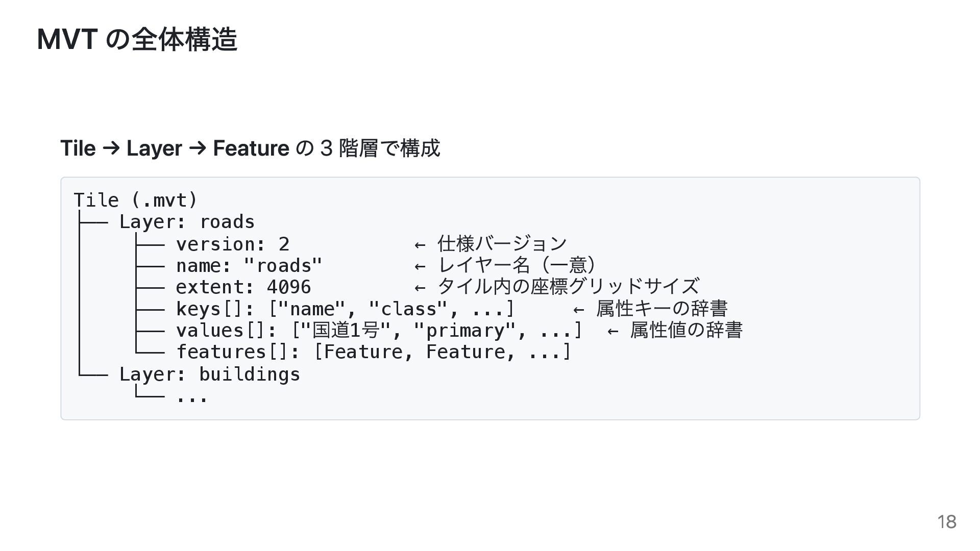Select the "Layer: roads" tree entry
The height and width of the screenshot is (551, 980).
point(186,222)
